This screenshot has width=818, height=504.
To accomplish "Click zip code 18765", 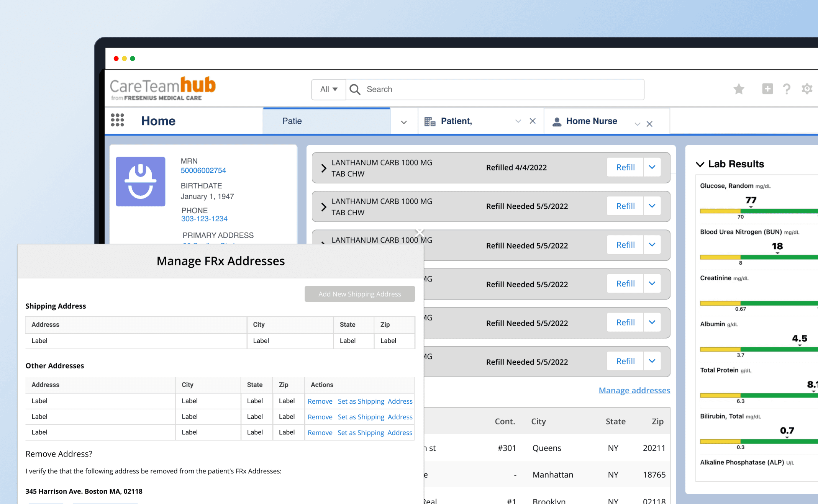I will click(654, 475).
